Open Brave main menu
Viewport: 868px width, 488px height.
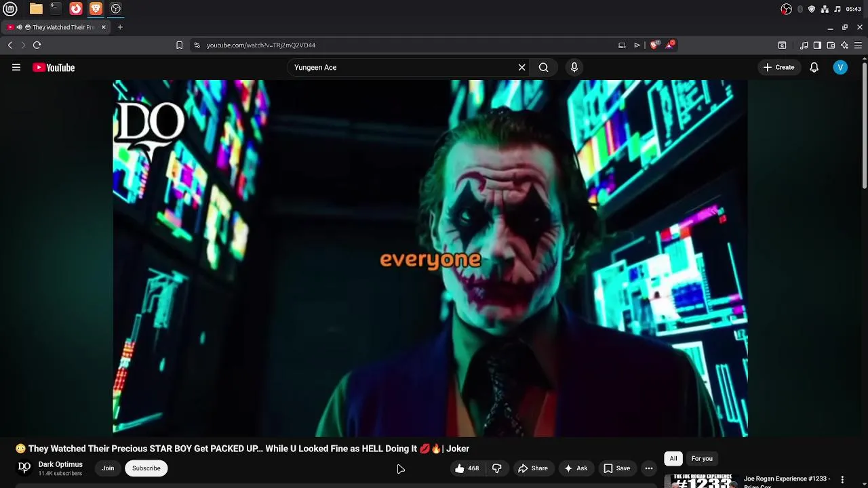coord(858,45)
